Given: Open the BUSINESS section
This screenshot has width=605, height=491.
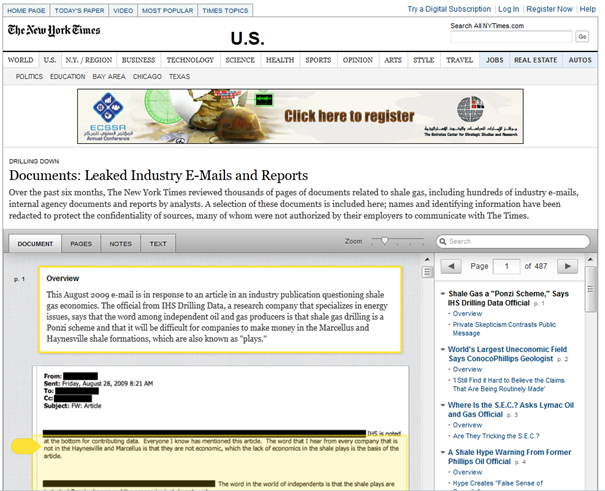Looking at the screenshot, I should coord(139,60).
